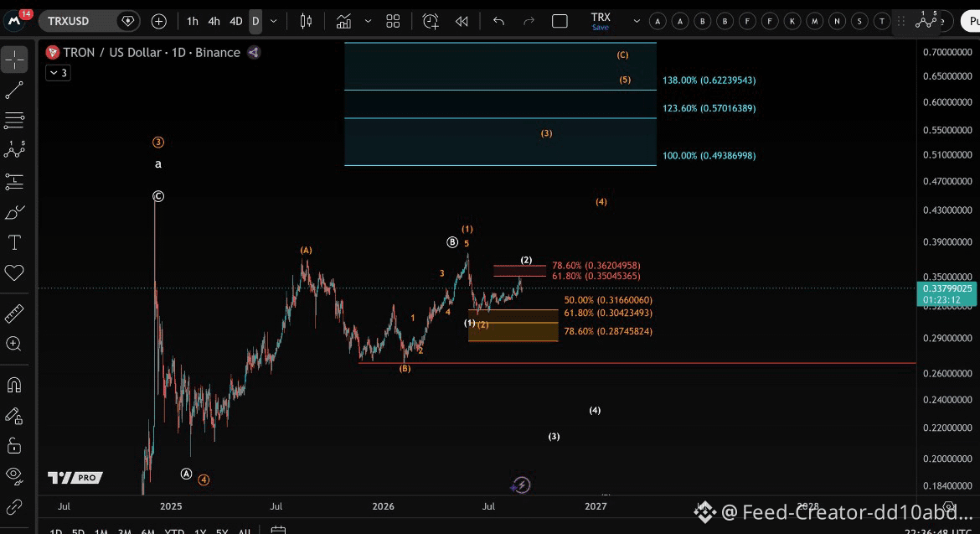Click the orange (C) wave label

[622, 55]
